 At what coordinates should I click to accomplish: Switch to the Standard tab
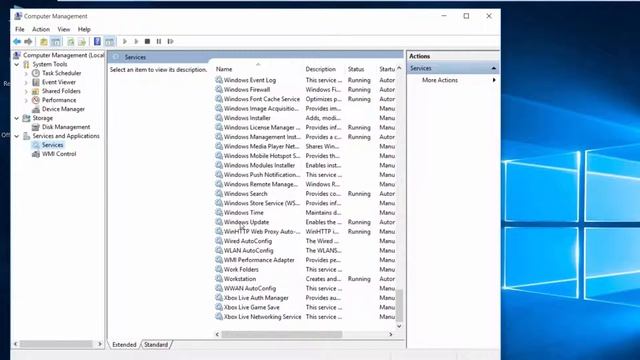156,344
